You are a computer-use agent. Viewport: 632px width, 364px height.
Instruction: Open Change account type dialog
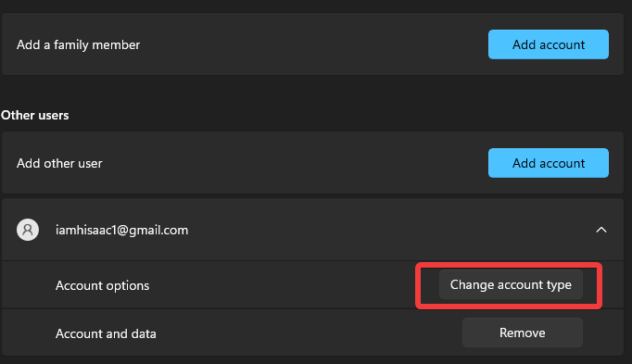511,284
